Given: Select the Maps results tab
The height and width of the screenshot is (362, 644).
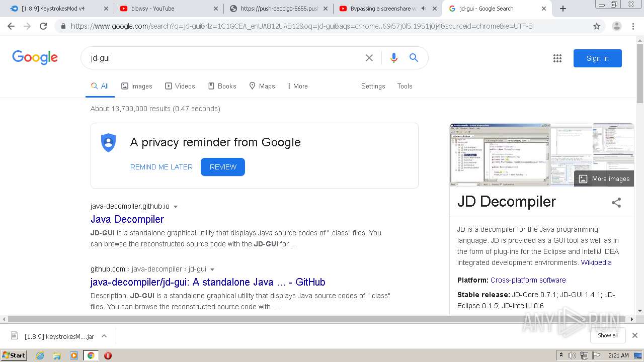Looking at the screenshot, I should click(262, 86).
